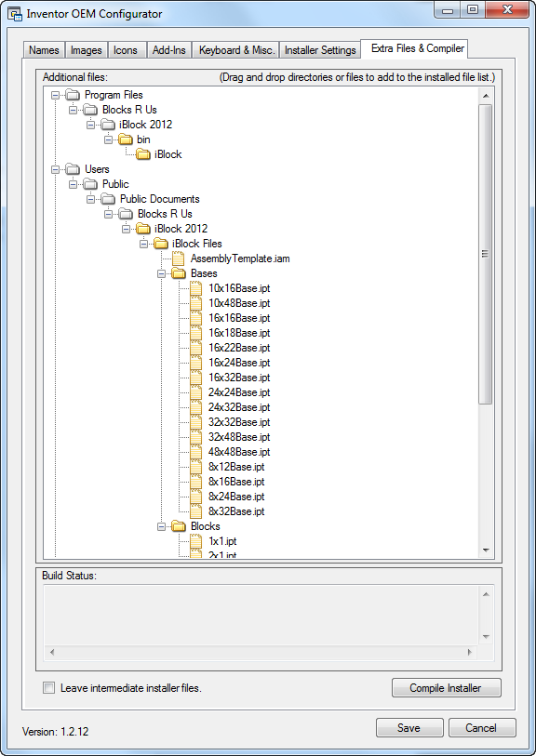Click the Save button

[x=409, y=727]
